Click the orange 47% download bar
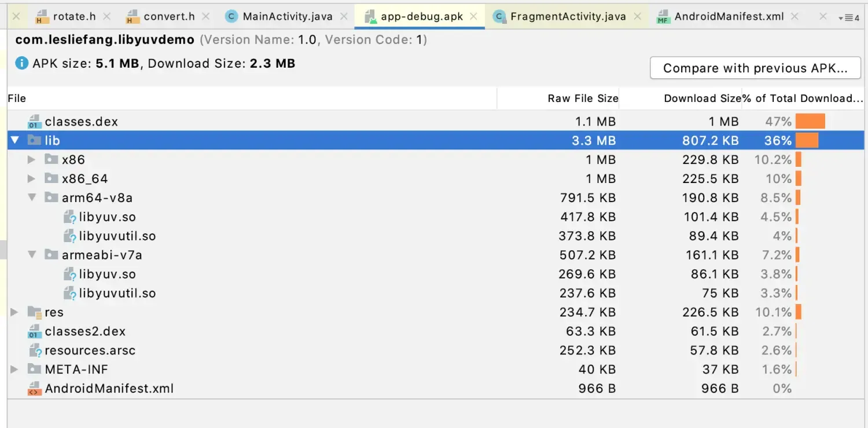The width and height of the screenshot is (868, 428). coord(810,122)
